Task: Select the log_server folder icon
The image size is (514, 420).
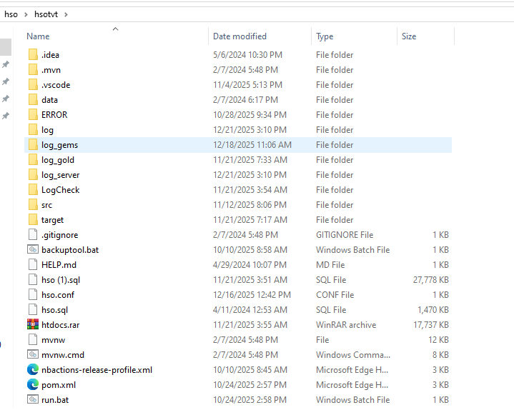Action: click(x=33, y=175)
